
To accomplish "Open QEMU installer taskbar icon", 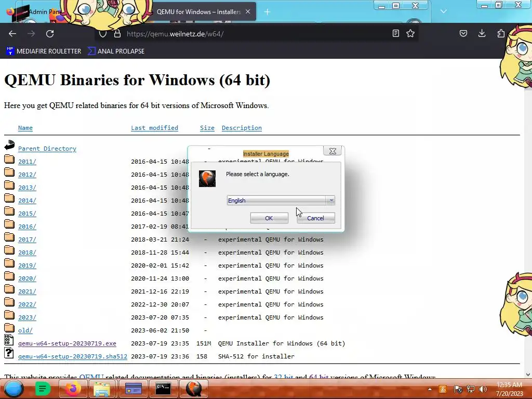I will click(194, 389).
